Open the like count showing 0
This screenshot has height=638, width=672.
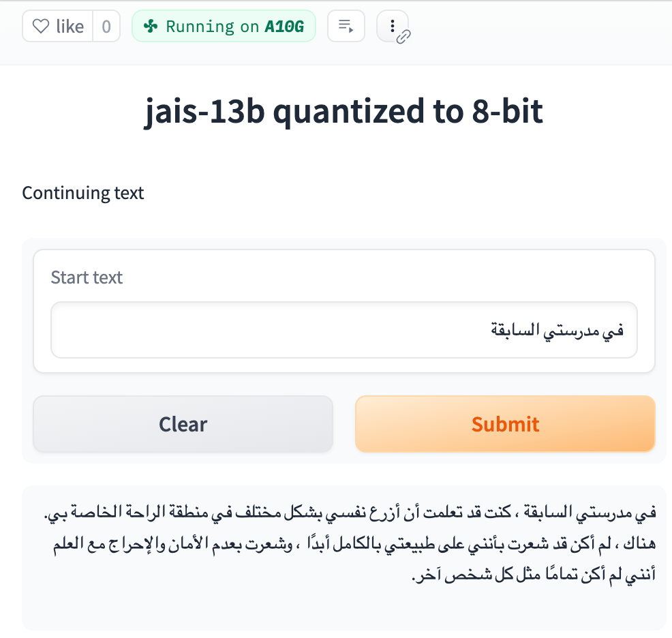(106, 26)
